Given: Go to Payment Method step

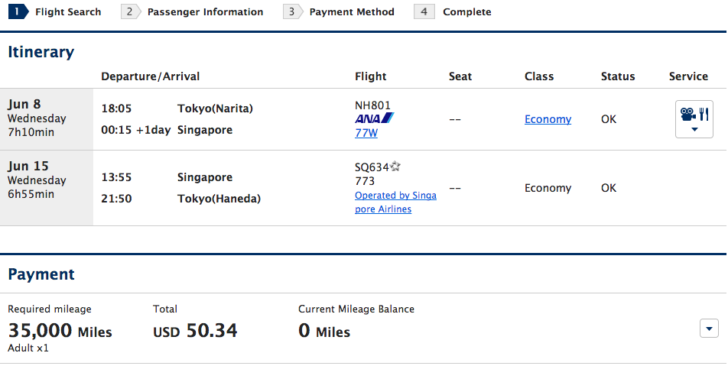Looking at the screenshot, I should coord(352,12).
